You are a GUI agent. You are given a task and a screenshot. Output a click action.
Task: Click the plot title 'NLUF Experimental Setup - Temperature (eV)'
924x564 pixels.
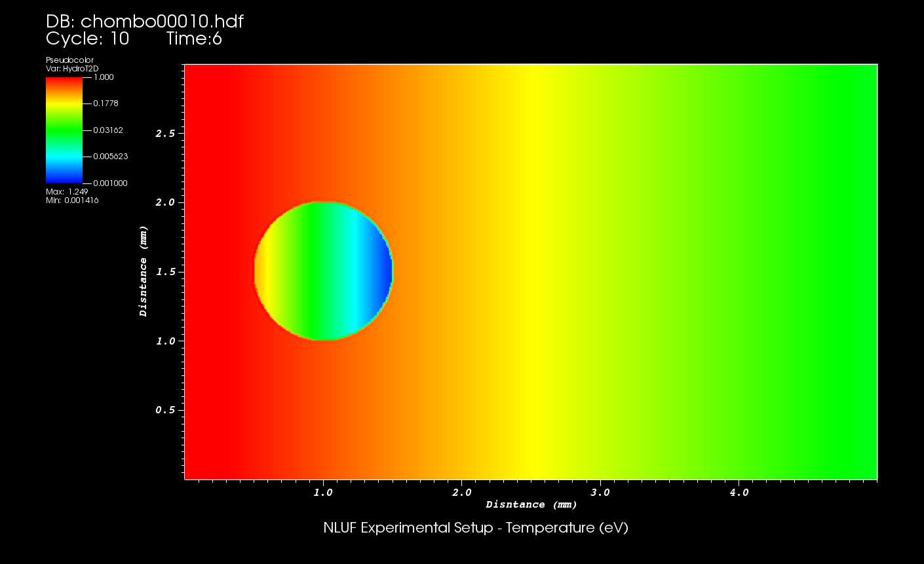(x=476, y=528)
